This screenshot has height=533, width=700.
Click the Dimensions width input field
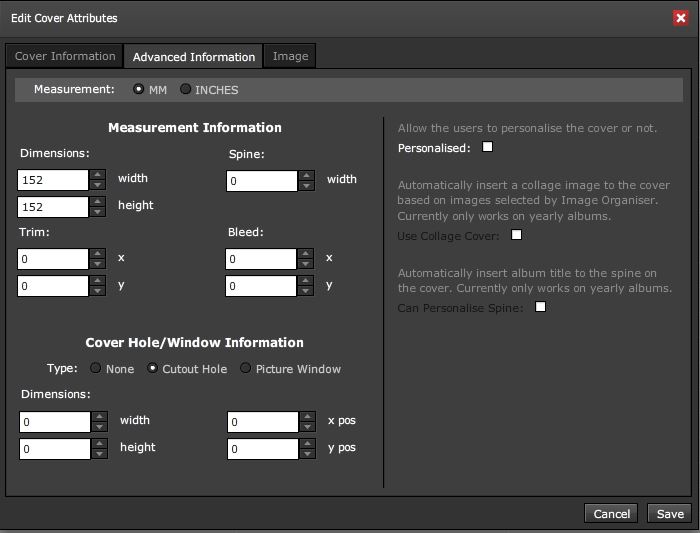coord(53,180)
